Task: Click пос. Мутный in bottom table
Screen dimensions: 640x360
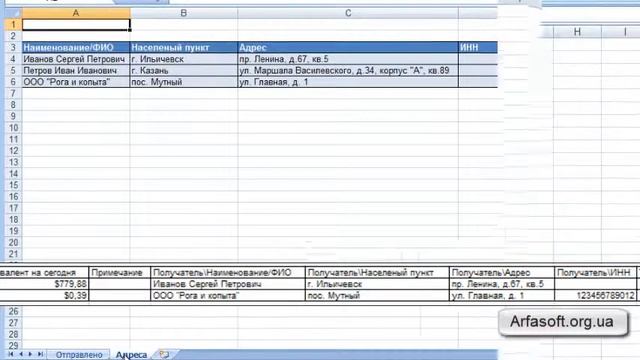Action: pyautogui.click(x=377, y=296)
